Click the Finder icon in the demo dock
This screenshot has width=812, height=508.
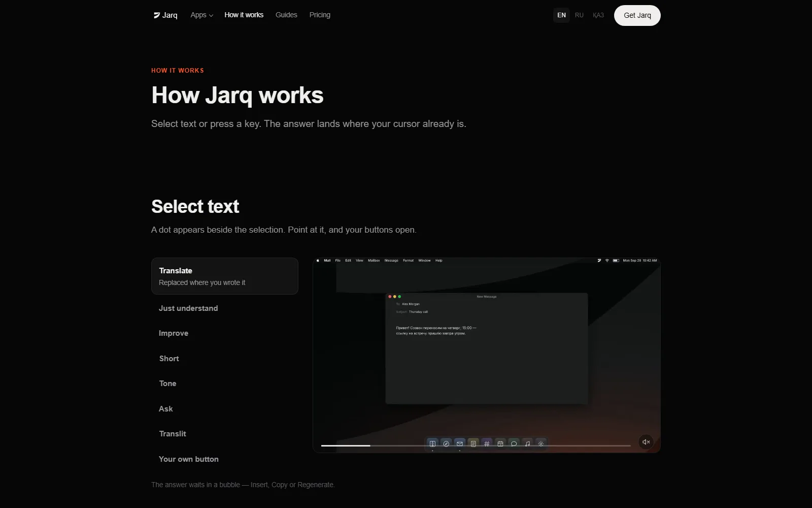click(432, 443)
